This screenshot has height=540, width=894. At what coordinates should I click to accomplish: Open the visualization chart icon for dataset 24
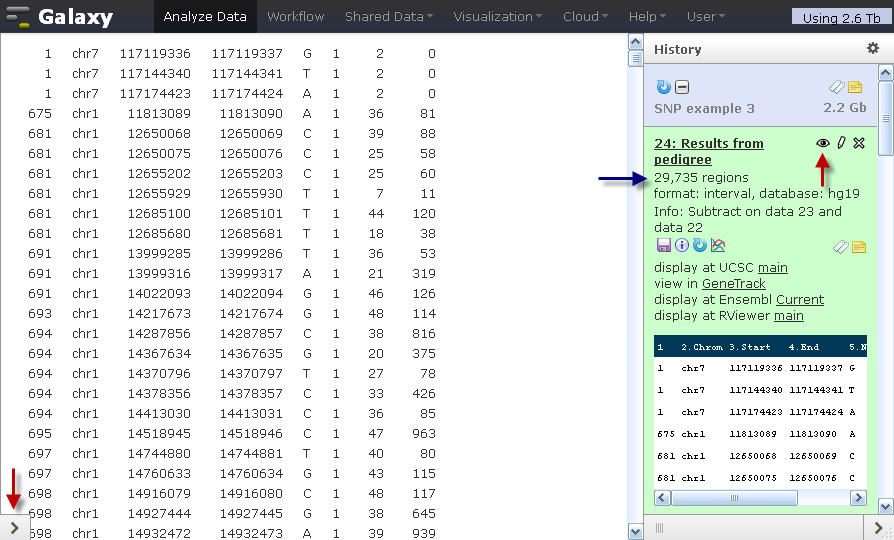[718, 245]
